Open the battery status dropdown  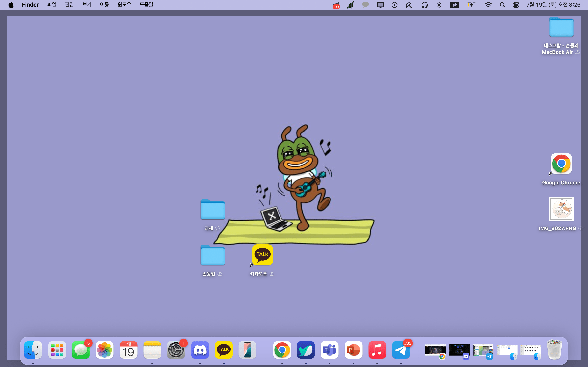pyautogui.click(x=472, y=5)
